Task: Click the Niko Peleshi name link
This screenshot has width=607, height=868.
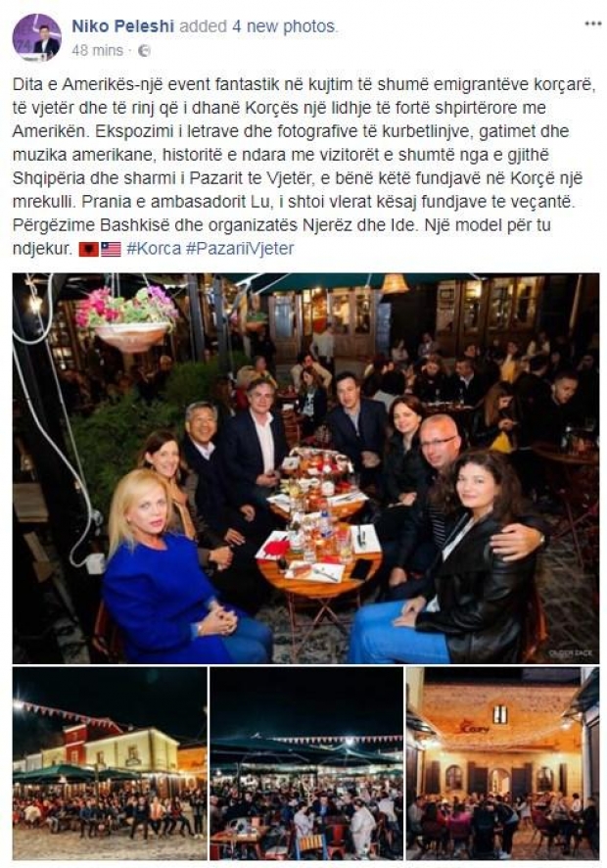Action: tap(122, 26)
